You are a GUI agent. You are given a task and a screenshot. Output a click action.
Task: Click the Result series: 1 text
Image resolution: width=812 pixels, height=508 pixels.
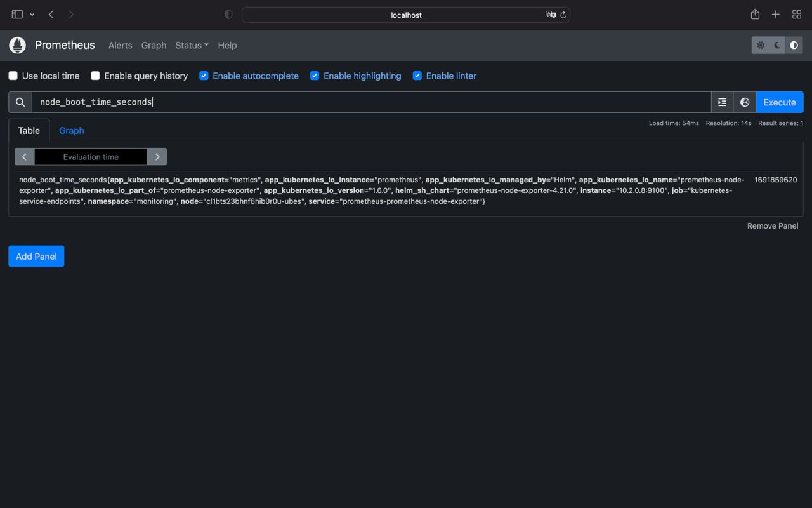(x=780, y=123)
